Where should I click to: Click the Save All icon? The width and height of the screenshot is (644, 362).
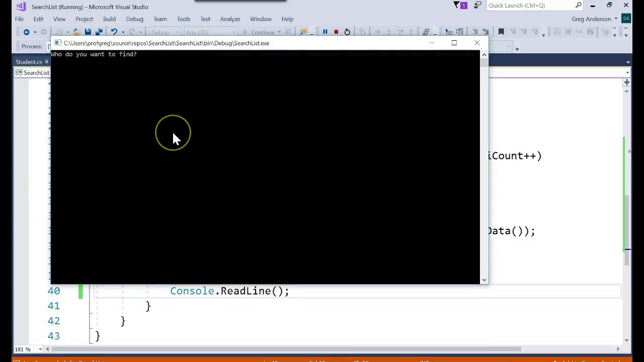[99, 32]
